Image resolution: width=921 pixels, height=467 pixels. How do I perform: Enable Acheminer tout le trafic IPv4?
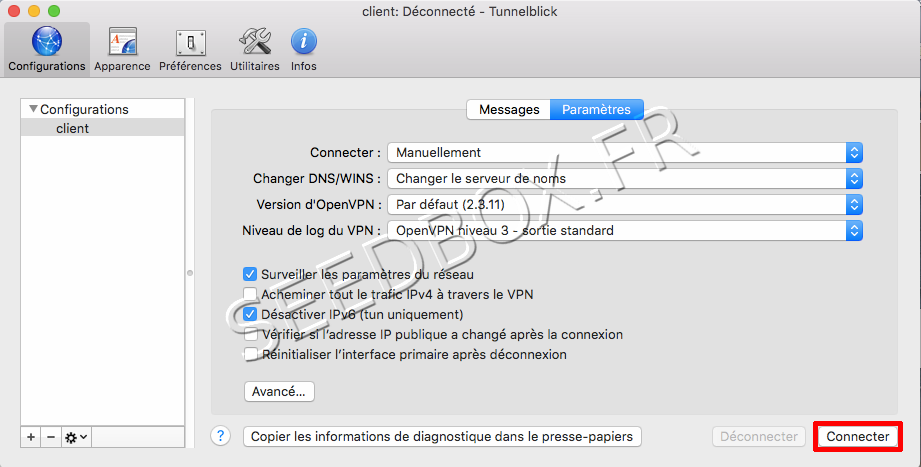[251, 294]
